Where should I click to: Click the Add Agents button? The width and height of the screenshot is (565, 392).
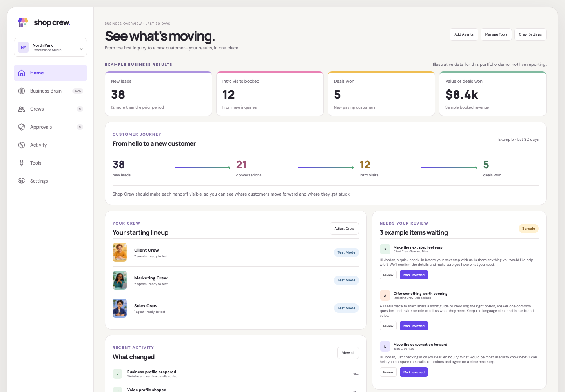pyautogui.click(x=464, y=34)
